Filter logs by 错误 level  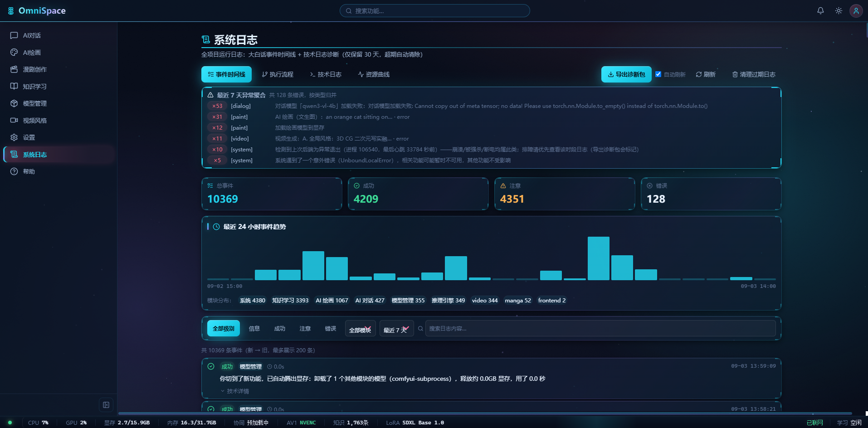point(331,328)
